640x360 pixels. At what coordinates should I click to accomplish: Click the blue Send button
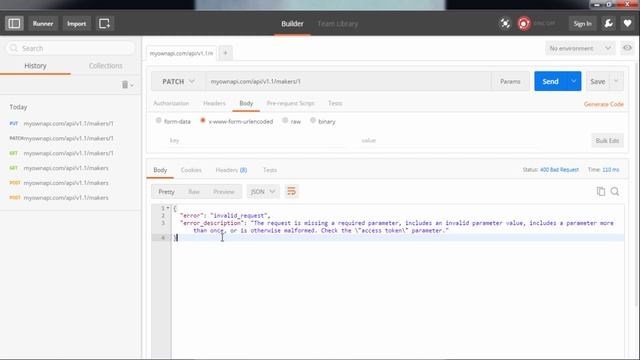click(x=550, y=82)
